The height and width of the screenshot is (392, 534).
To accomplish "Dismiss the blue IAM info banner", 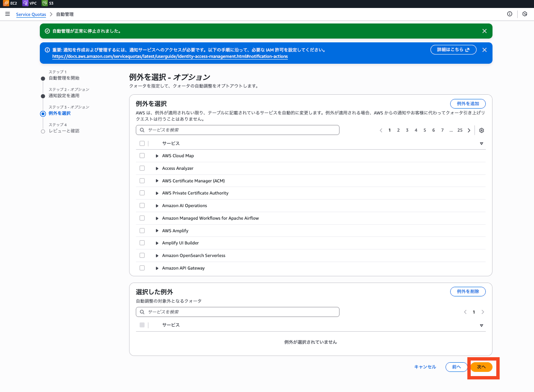I will click(x=485, y=50).
